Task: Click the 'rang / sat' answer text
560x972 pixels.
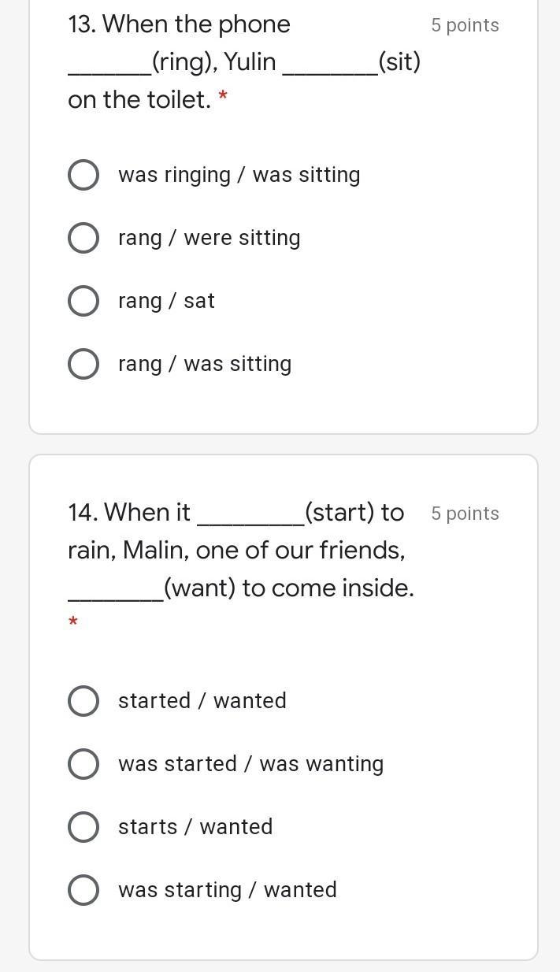Action: [x=166, y=301]
